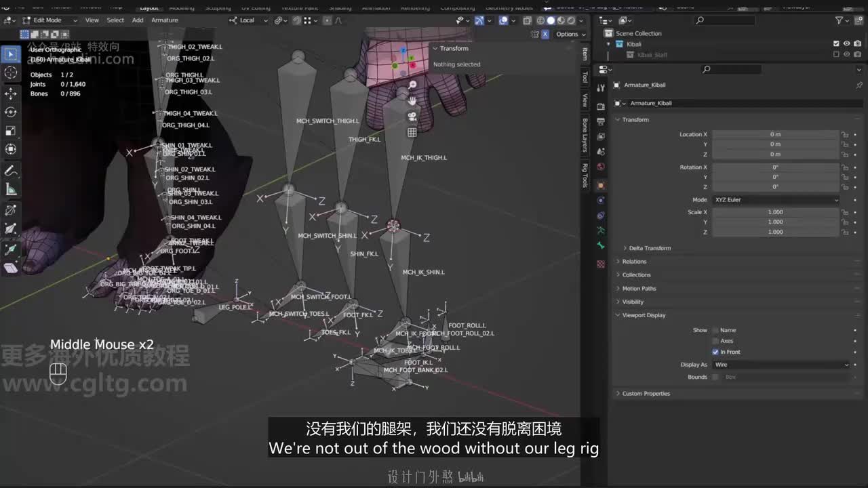Click the pan view hand gizmo
The width and height of the screenshot is (868, 488).
pyautogui.click(x=412, y=100)
